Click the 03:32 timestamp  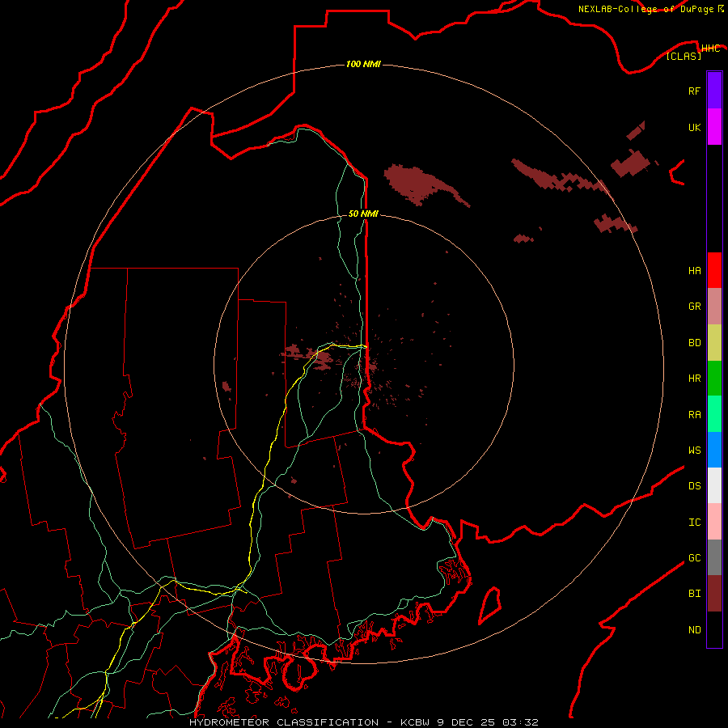click(520, 722)
